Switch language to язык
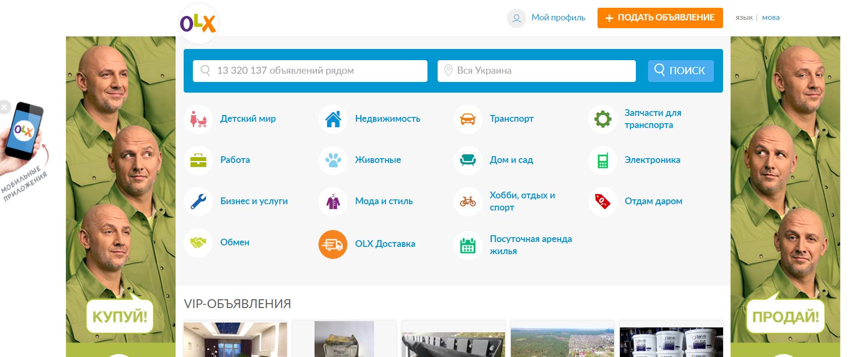 pyautogui.click(x=744, y=17)
